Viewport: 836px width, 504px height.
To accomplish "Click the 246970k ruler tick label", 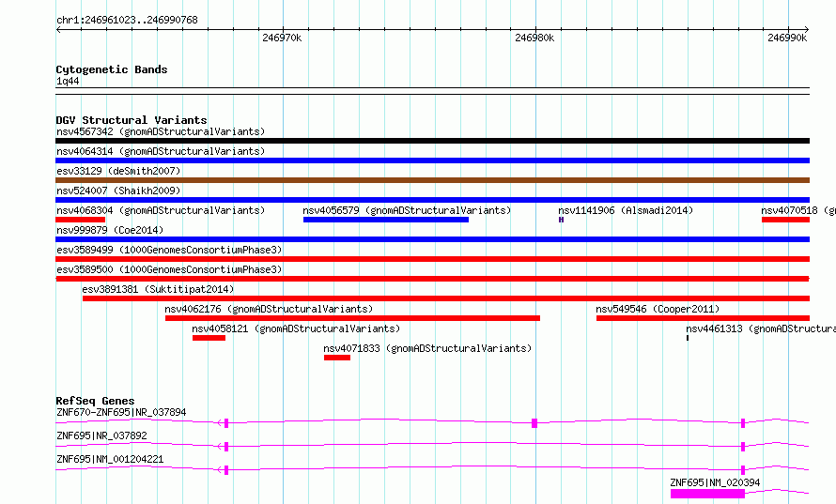I will [282, 38].
